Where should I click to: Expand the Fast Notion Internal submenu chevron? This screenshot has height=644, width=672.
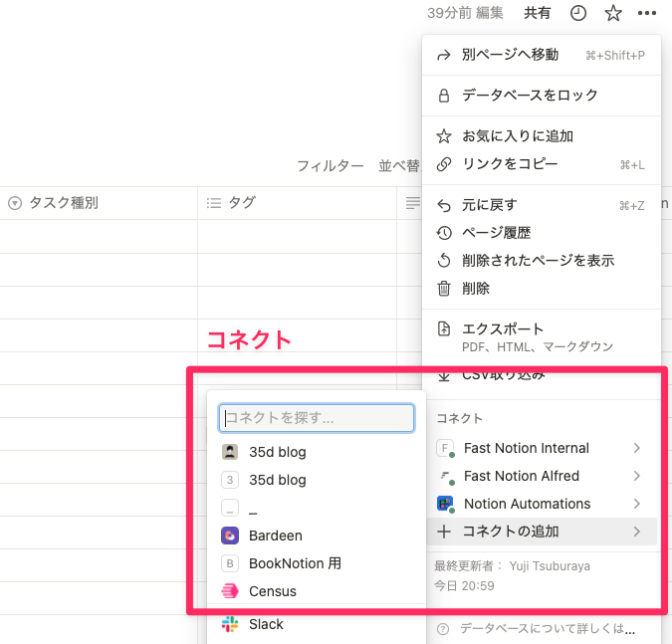[x=637, y=448]
